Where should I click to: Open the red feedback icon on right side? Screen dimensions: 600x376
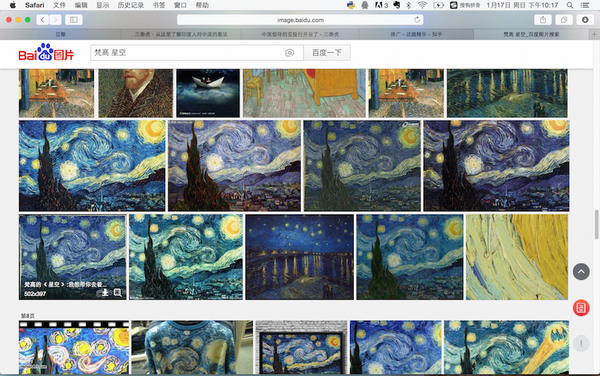point(581,308)
